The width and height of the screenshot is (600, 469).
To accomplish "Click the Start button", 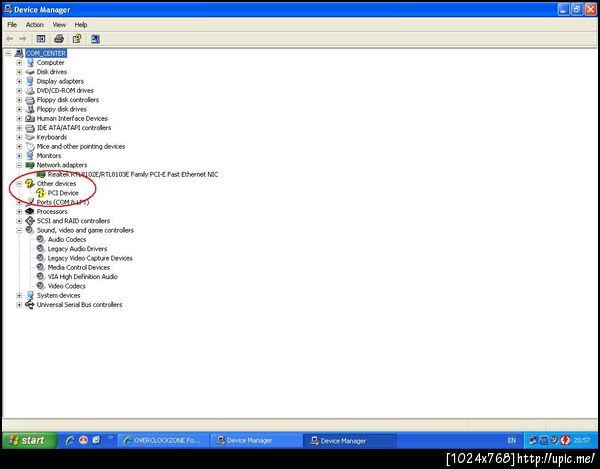I will 30,440.
